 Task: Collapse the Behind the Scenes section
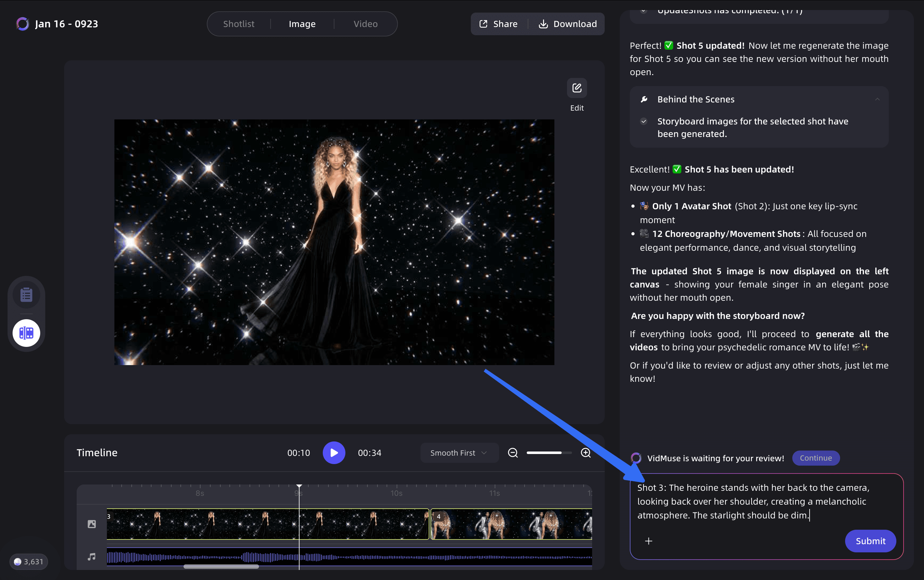[x=877, y=99]
